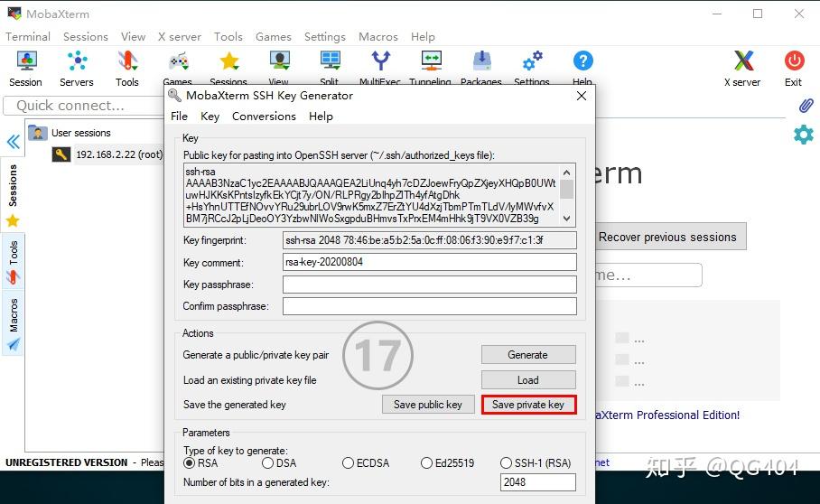
Task: Collapse the sidebar with double chevron
Action: point(13,142)
